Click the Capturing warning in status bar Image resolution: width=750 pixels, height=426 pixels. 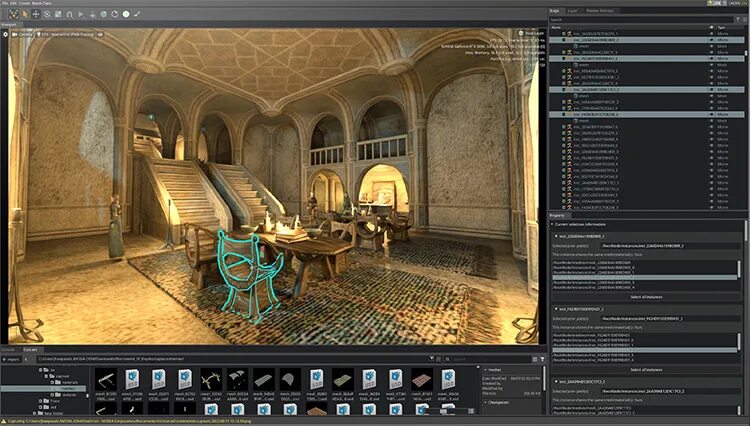tap(127, 422)
